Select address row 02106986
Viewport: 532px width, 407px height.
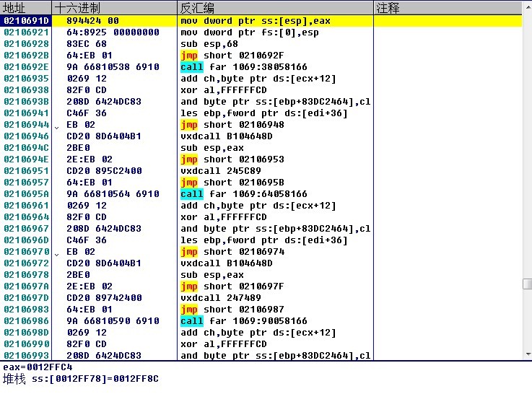(x=26, y=320)
